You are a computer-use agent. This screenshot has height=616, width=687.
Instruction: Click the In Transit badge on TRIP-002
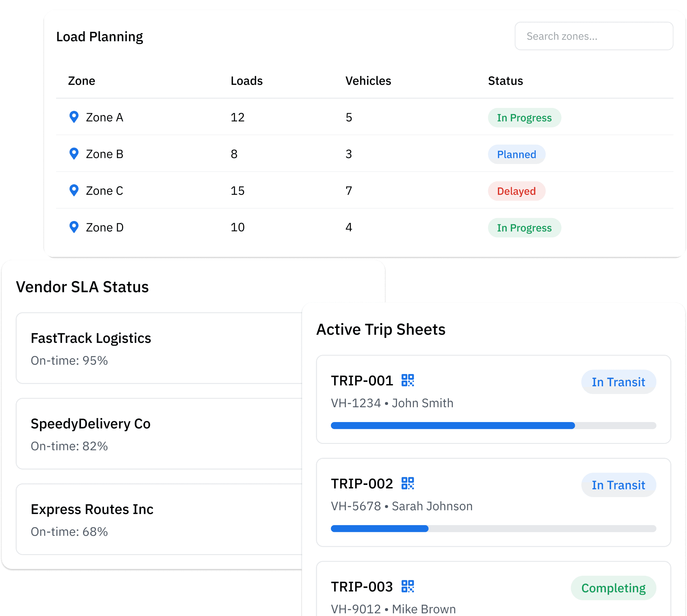[x=618, y=485]
